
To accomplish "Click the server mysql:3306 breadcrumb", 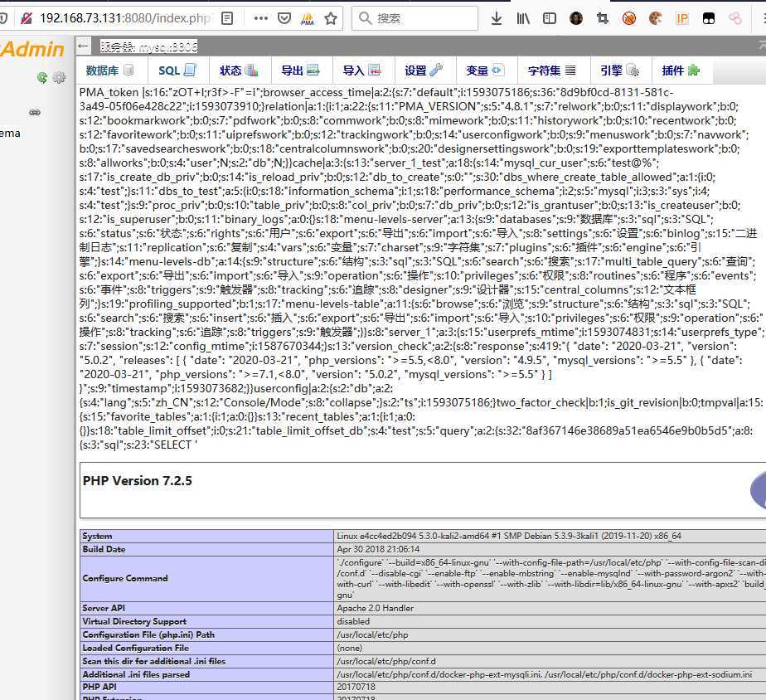I will coord(149,46).
